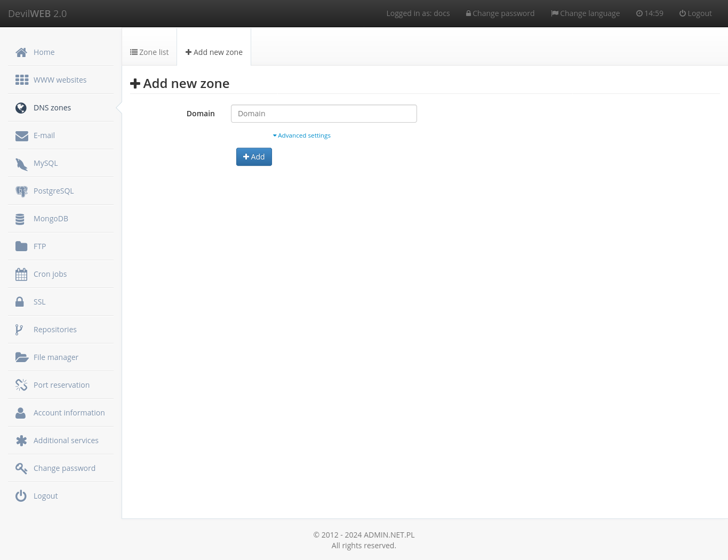Collapse Advanced settings chevron

point(275,135)
